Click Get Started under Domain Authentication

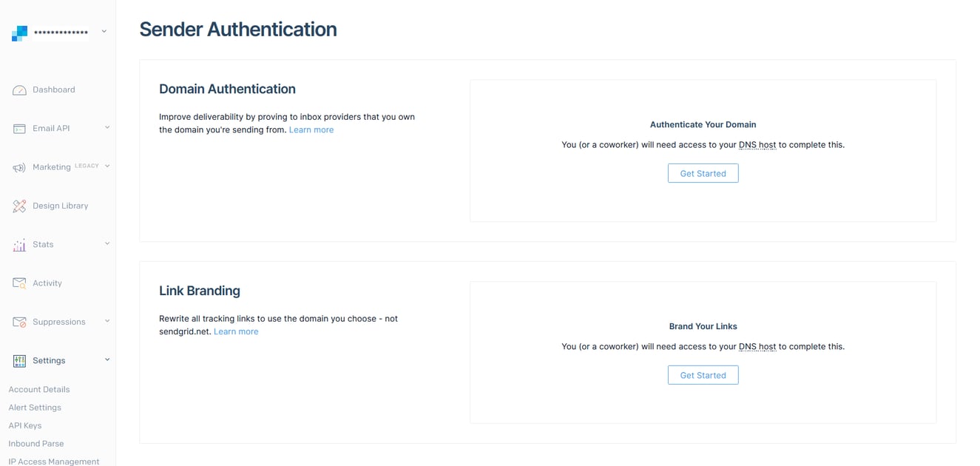tap(703, 173)
